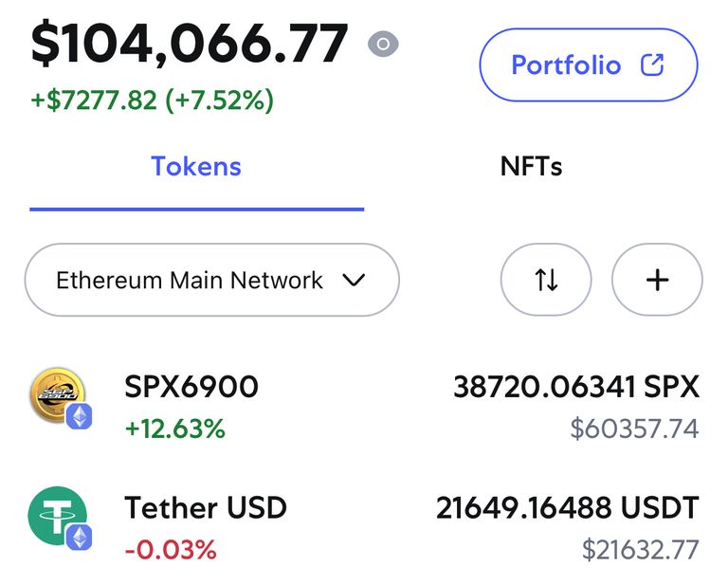Viewport: 728px width, 585px height.
Task: Select the SPX6900 gold coin icon
Action: [x=58, y=395]
